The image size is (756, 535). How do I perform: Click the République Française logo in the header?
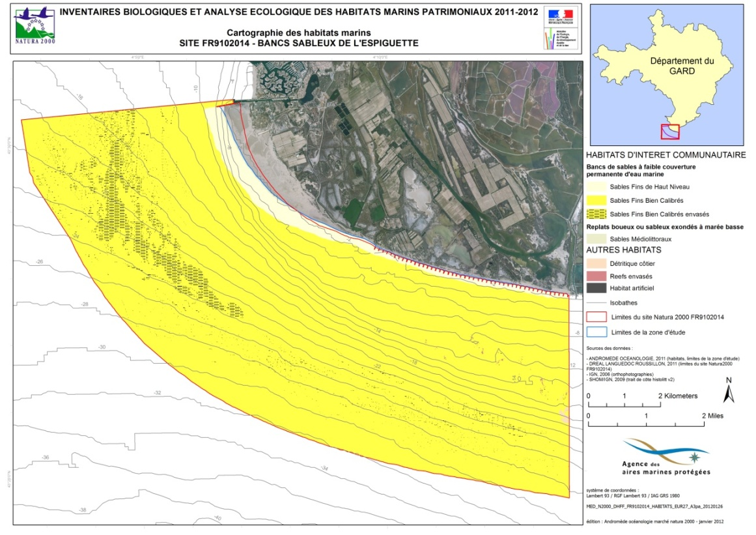(x=559, y=16)
